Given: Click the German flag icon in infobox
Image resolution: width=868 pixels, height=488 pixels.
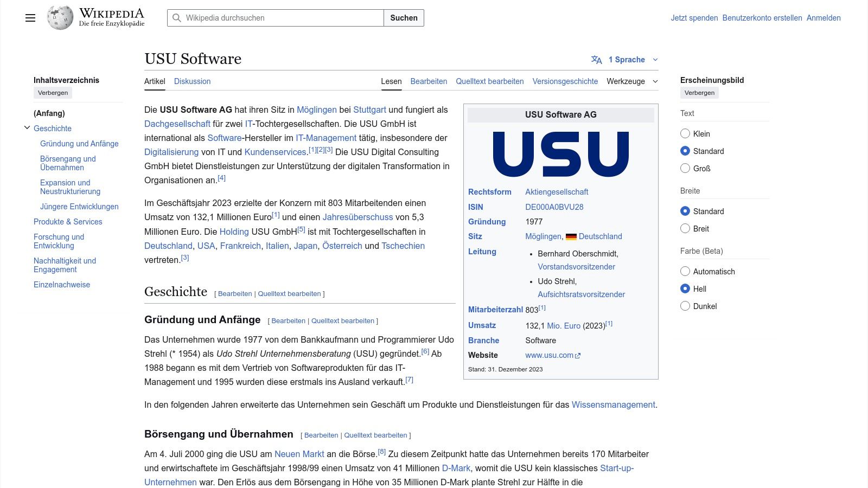Looking at the screenshot, I should (x=571, y=237).
